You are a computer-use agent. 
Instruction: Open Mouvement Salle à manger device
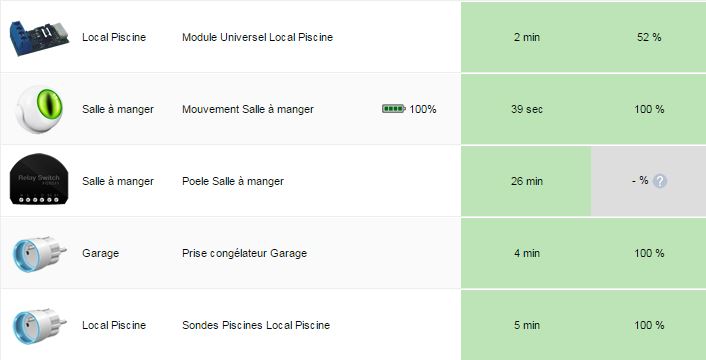point(248,109)
